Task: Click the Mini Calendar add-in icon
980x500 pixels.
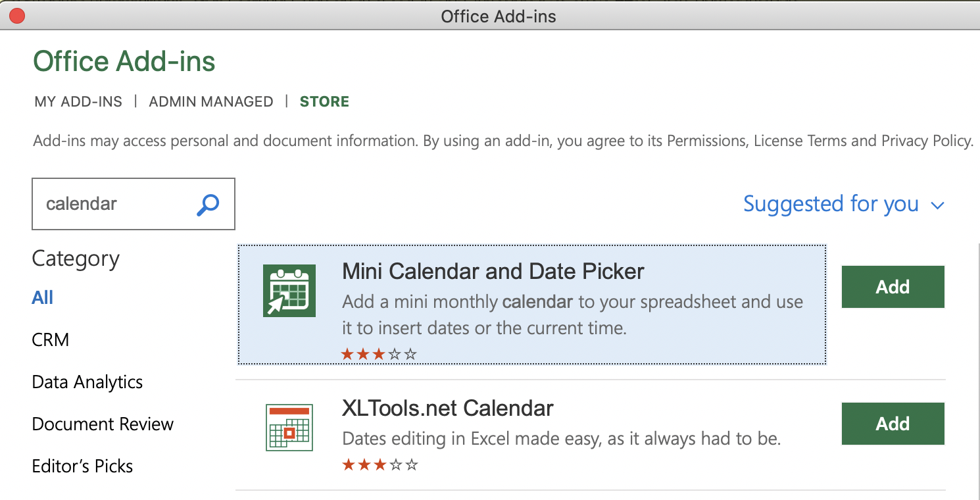Action: 289,291
